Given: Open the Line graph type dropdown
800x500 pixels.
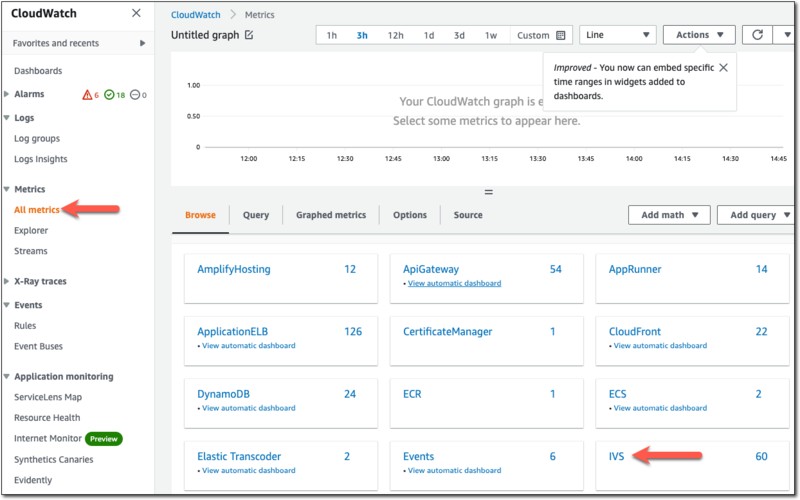Looking at the screenshot, I should click(x=617, y=35).
